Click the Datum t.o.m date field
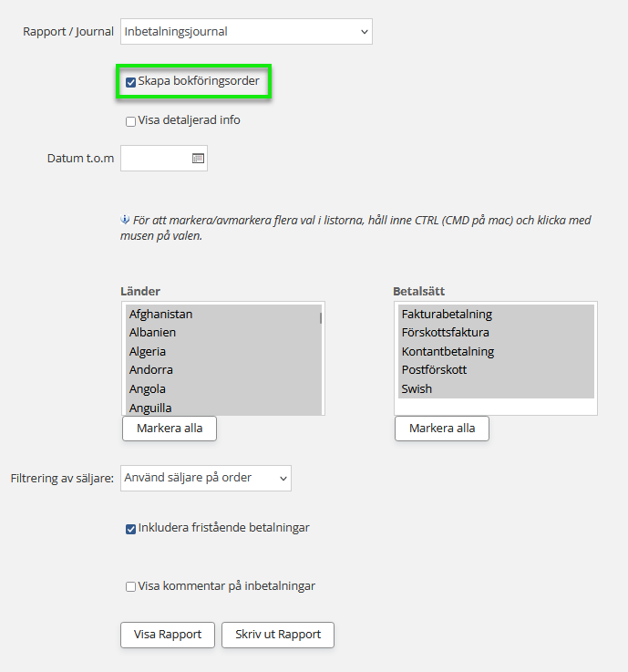Viewport: 628px width, 672px height. coord(155,159)
